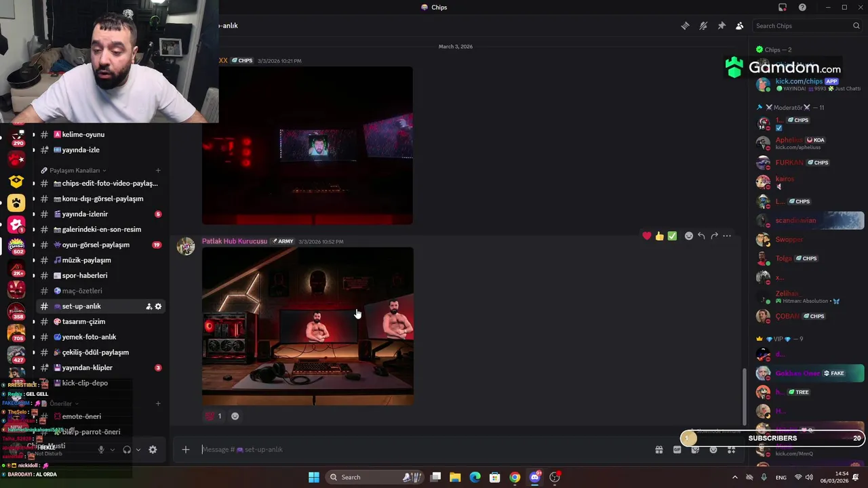
Task: Collapse the Paylaşım Kanalları category
Action: tap(73, 170)
